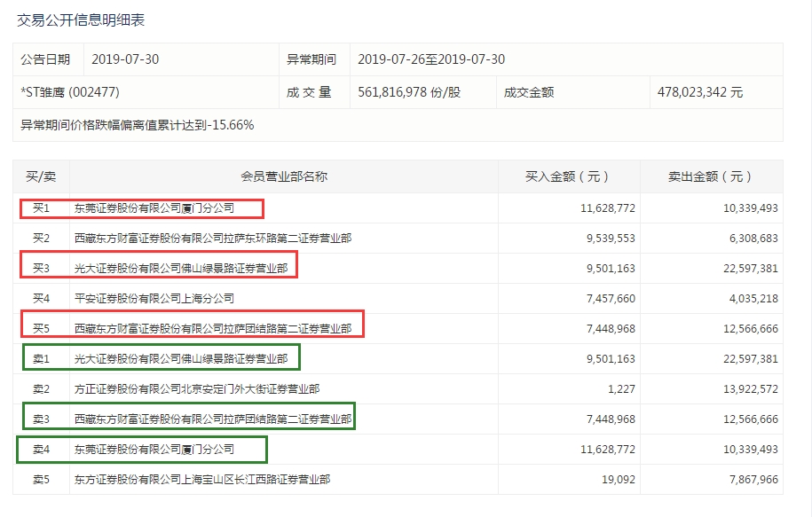
Task: Click 东莞证券厦门分公司 name in 卖4 row
Action: click(x=154, y=450)
